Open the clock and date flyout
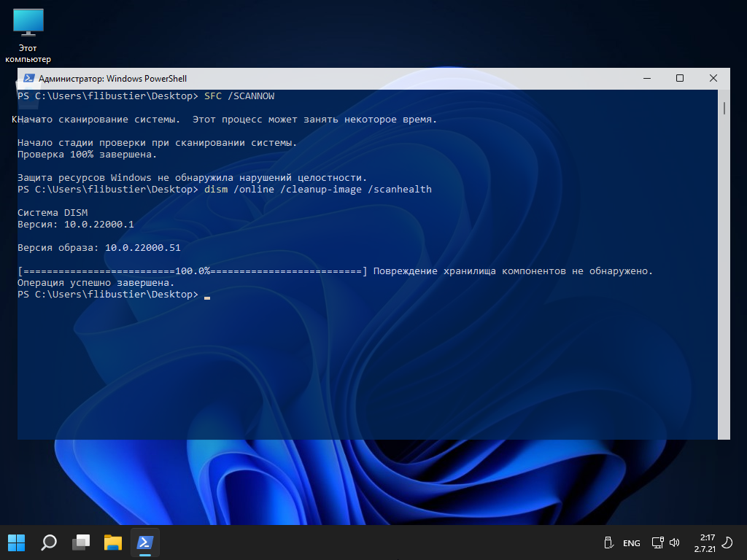Image resolution: width=747 pixels, height=560 pixels. click(704, 542)
